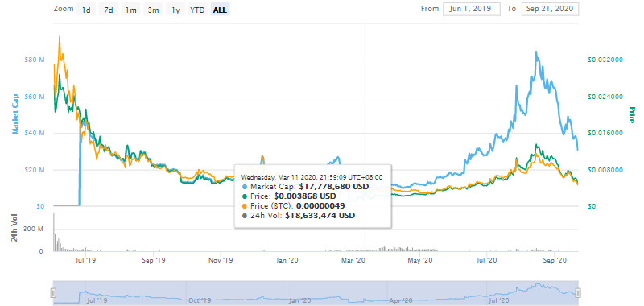Screen dimensions: 644x306
Task: Select the 3m zoom range
Action: (153, 10)
